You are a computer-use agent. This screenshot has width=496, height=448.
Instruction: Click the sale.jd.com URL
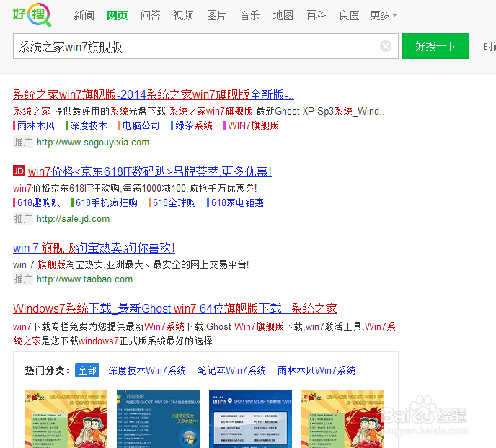(73, 219)
